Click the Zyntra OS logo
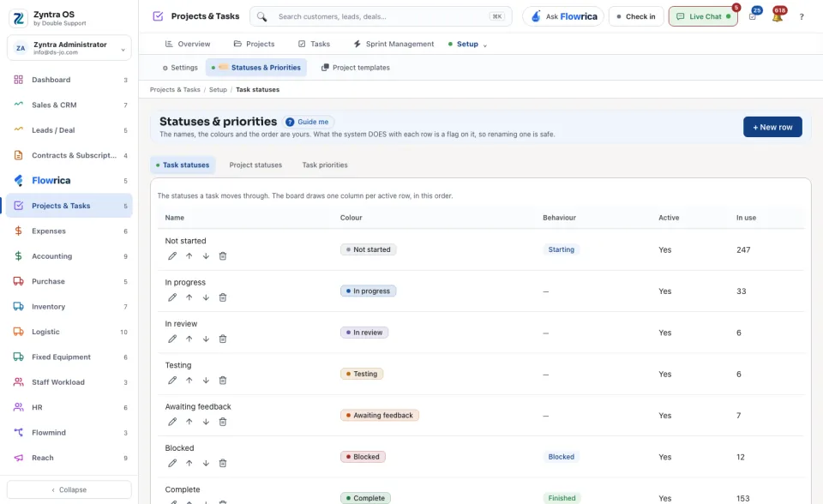Viewport: 823px width, 504px height. click(x=18, y=18)
